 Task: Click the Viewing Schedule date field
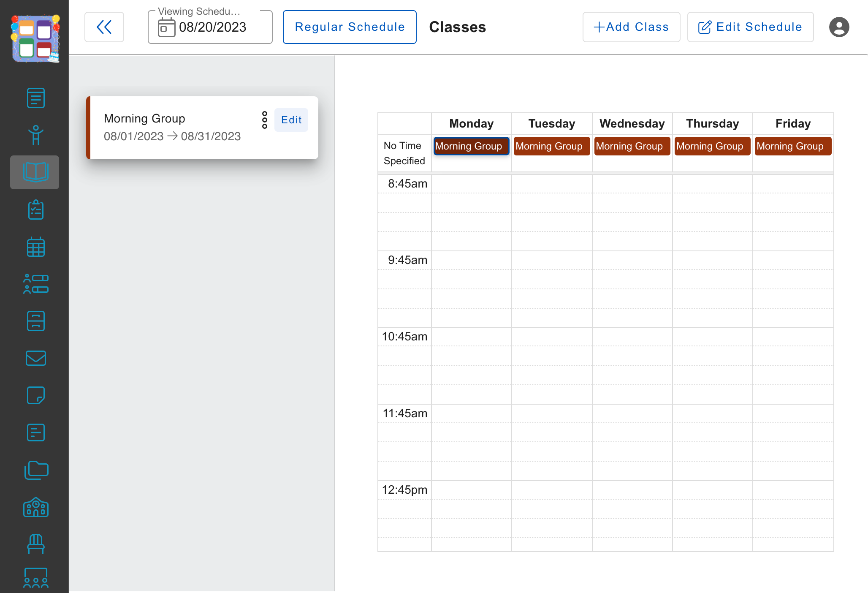(210, 27)
